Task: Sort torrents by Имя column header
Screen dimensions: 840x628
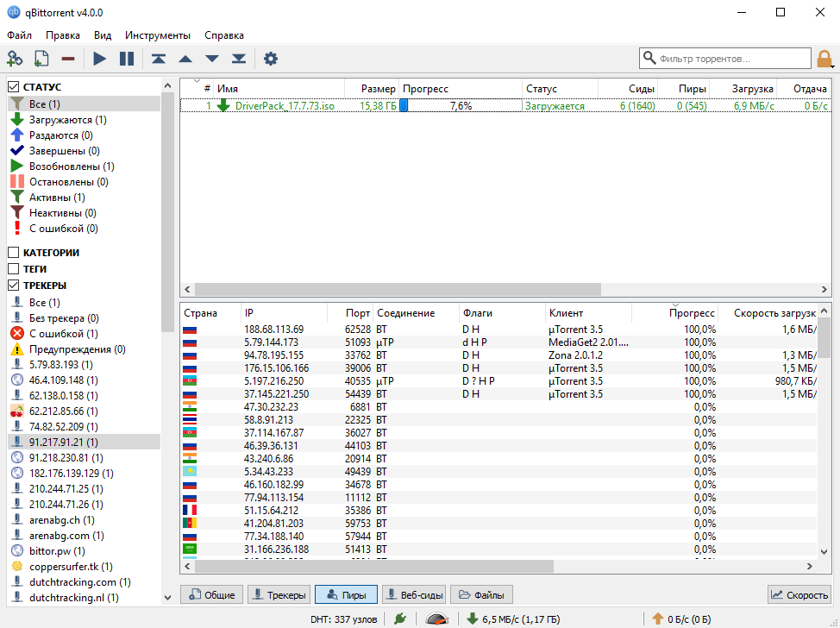Action: (x=279, y=89)
